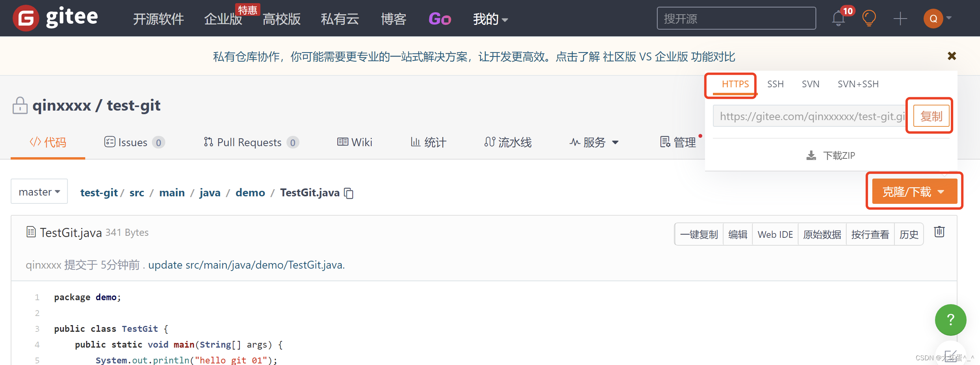Open the 流水线 tab

coord(508,142)
